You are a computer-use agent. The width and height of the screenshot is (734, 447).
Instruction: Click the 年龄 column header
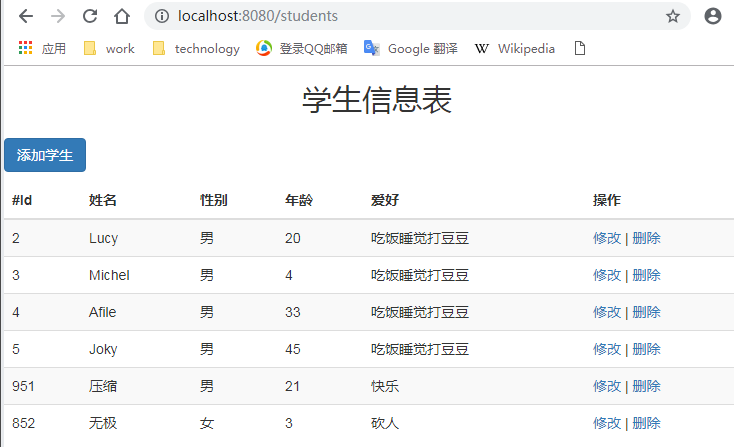click(299, 200)
